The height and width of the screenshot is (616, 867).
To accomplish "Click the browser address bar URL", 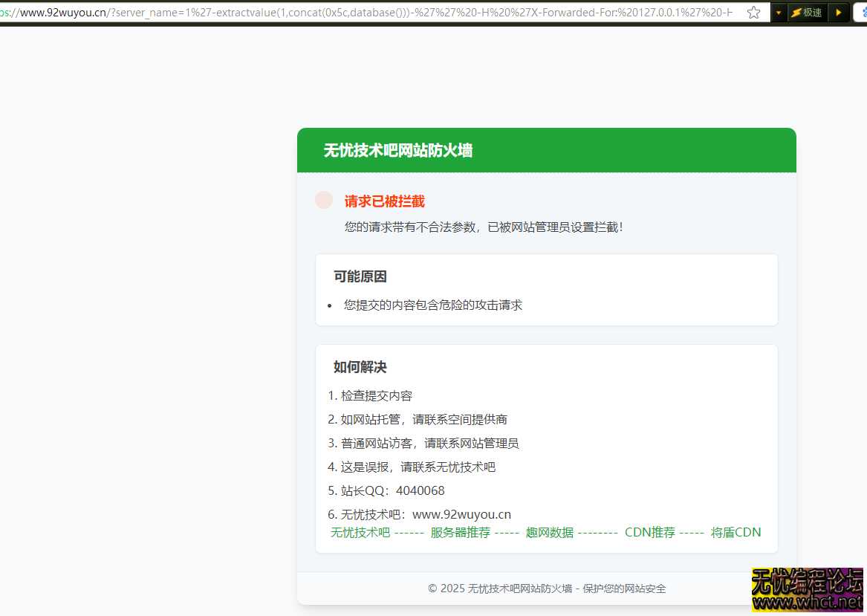I will coord(297,12).
